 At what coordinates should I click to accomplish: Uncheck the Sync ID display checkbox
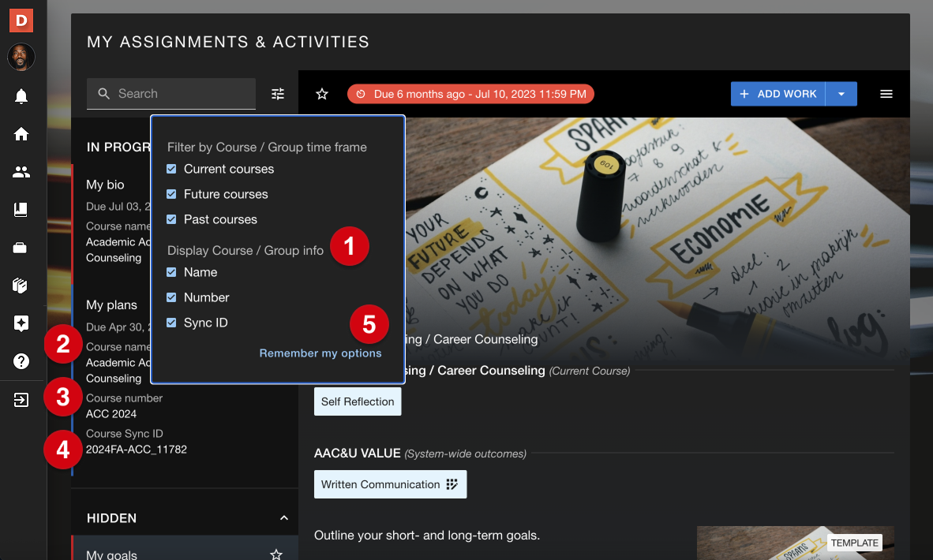pyautogui.click(x=171, y=323)
